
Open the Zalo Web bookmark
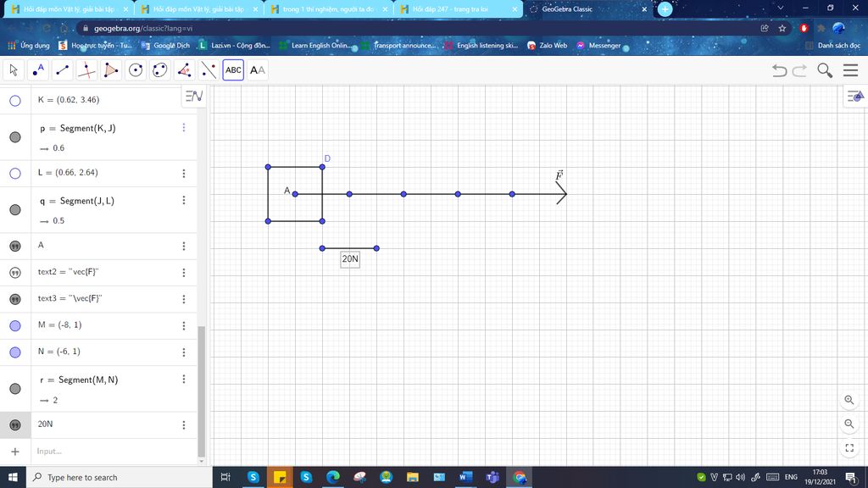pyautogui.click(x=547, y=46)
